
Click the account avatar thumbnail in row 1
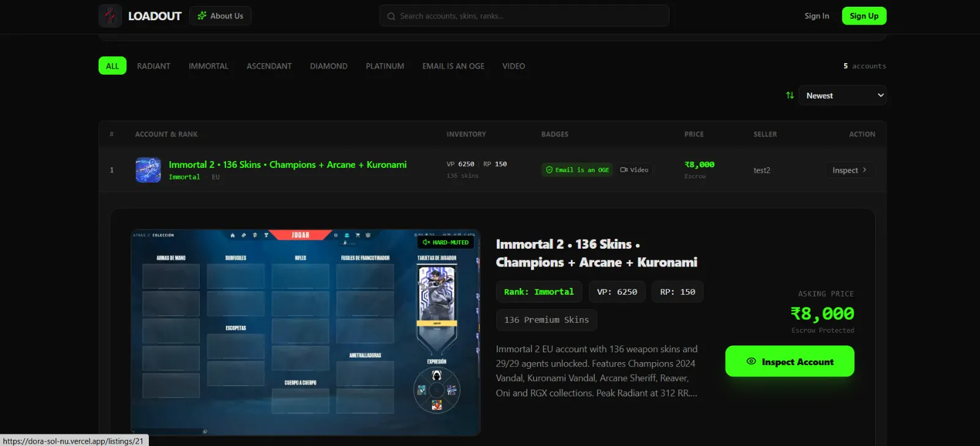pos(148,170)
